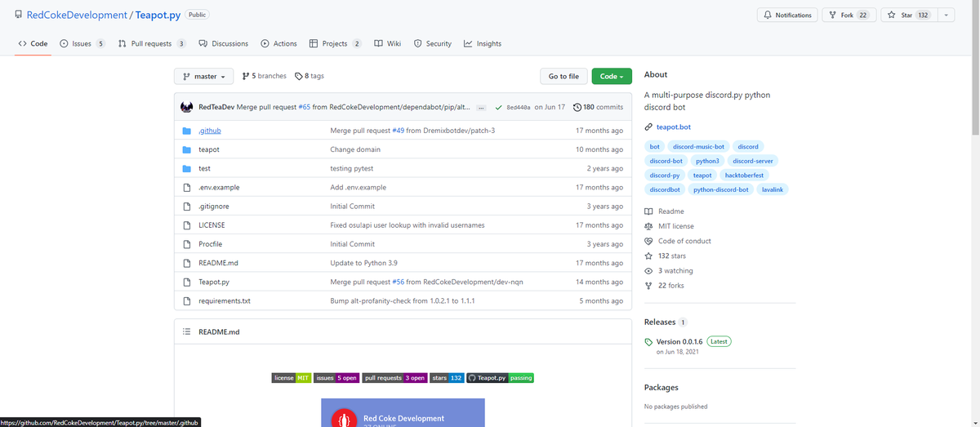Click the Fork button
980x427 pixels.
(x=849, y=15)
